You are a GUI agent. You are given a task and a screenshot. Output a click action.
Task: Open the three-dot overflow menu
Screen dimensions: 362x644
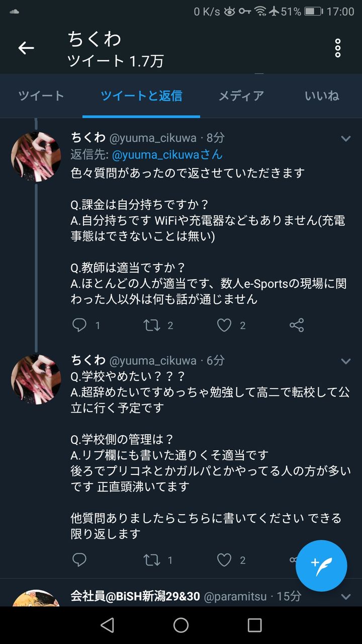click(338, 48)
